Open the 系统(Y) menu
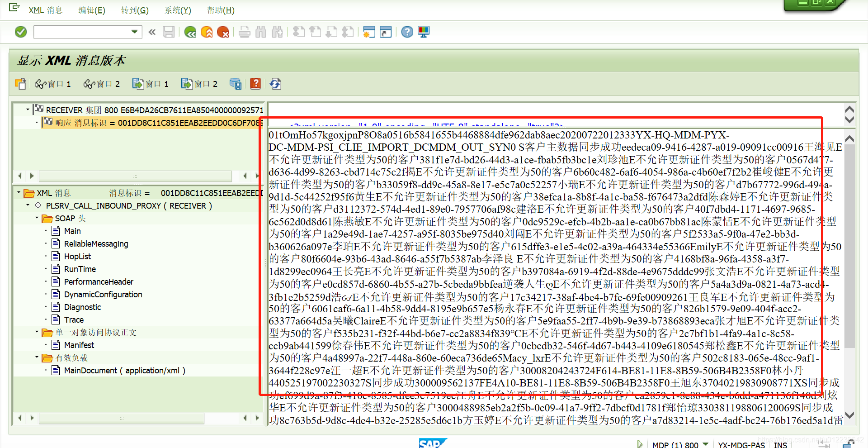 (178, 10)
